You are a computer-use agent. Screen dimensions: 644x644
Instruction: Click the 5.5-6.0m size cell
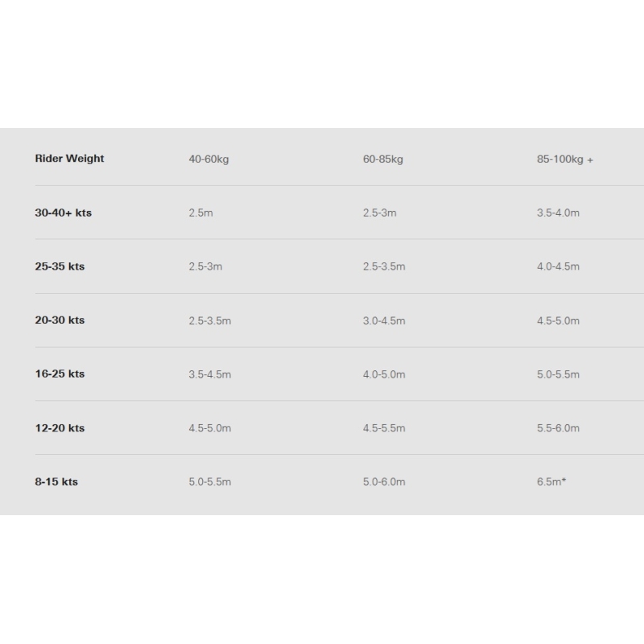(x=558, y=428)
